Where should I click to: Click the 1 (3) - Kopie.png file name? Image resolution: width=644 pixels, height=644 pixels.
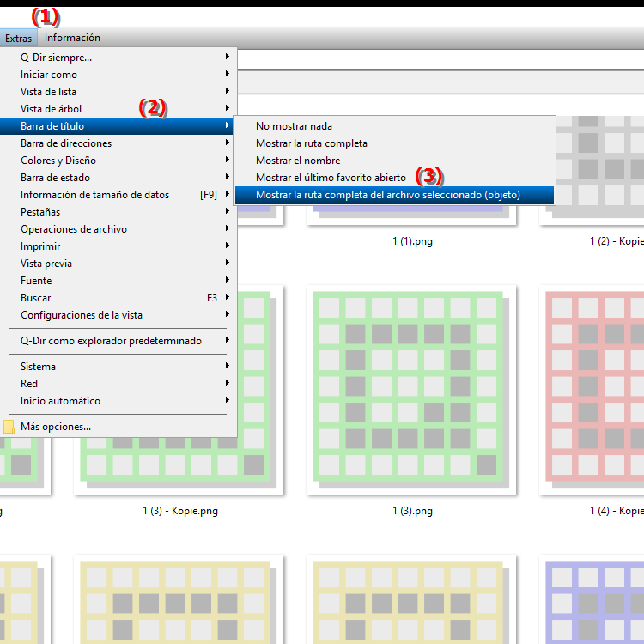coord(180,511)
